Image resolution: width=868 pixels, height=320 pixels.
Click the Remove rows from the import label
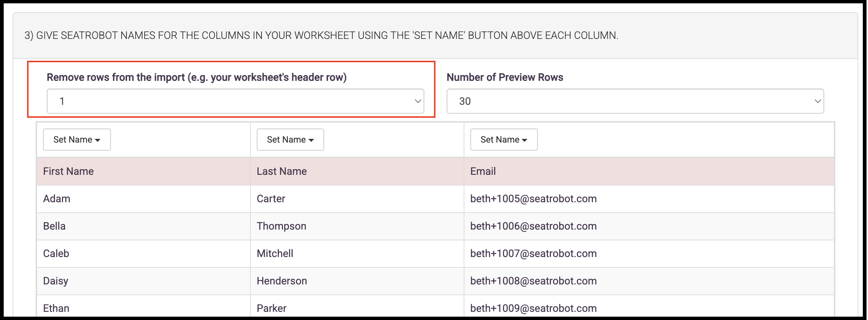click(197, 77)
